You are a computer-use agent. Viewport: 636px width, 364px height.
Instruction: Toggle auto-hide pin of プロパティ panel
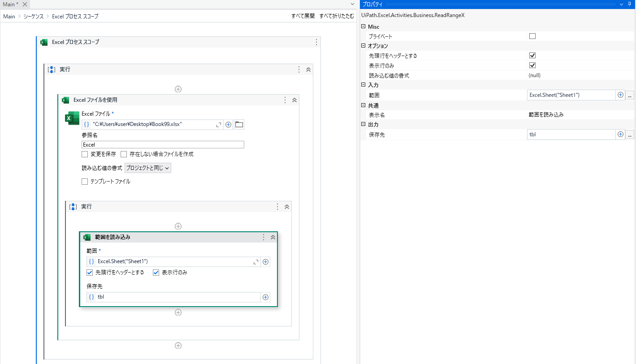(x=631, y=4)
